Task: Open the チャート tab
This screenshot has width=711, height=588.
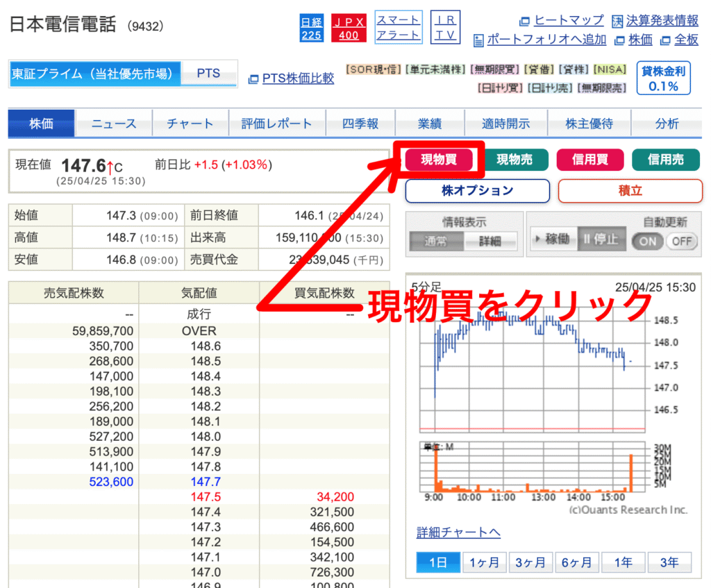Action: point(190,124)
